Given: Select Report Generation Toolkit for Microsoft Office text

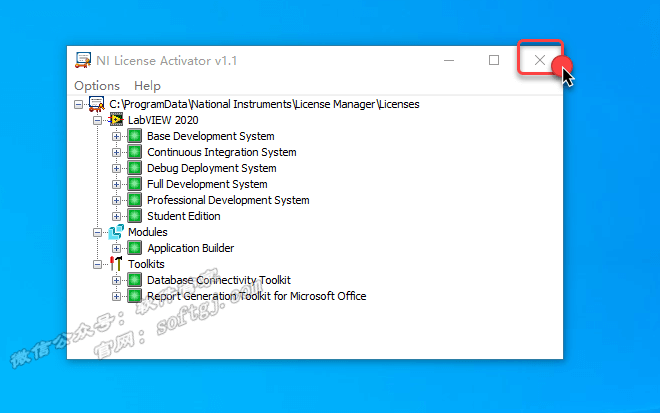Looking at the screenshot, I should click(257, 296).
